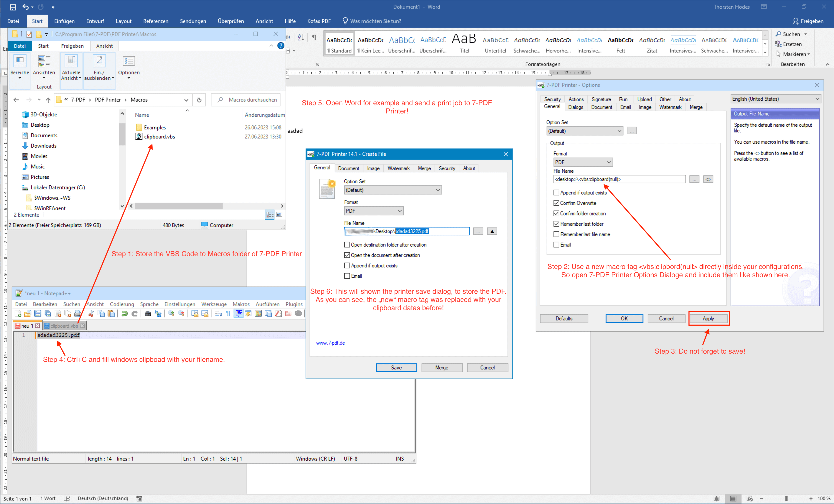Open the Format PDF dropdown in Create File dialog
This screenshot has width=834, height=504.
pos(374,211)
